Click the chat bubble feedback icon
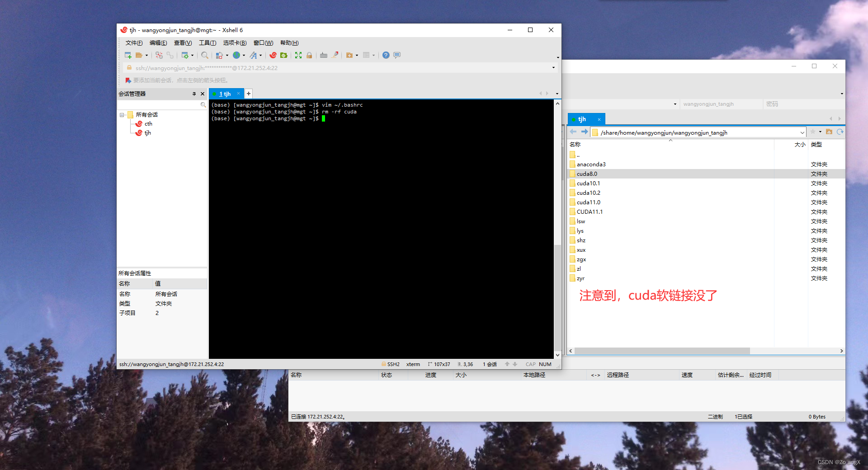This screenshot has height=470, width=868. tap(397, 55)
